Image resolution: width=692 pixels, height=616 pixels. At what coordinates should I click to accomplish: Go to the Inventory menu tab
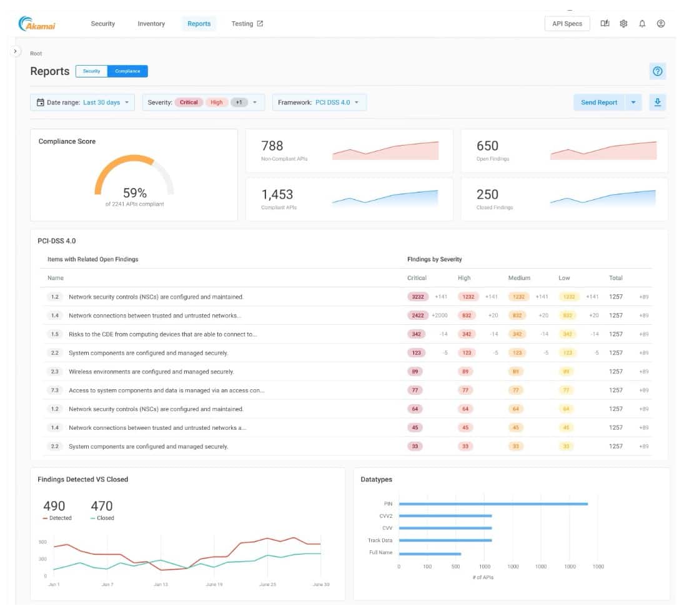click(151, 24)
